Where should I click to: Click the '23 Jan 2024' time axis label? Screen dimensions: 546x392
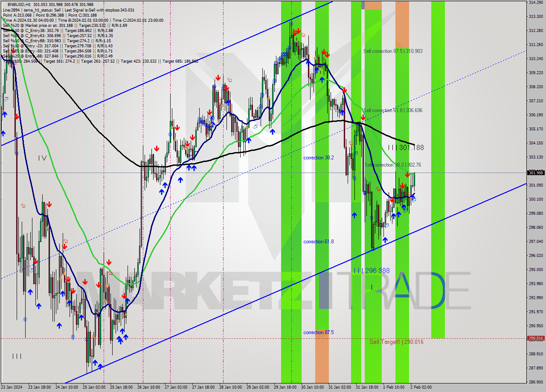[x=12, y=387]
